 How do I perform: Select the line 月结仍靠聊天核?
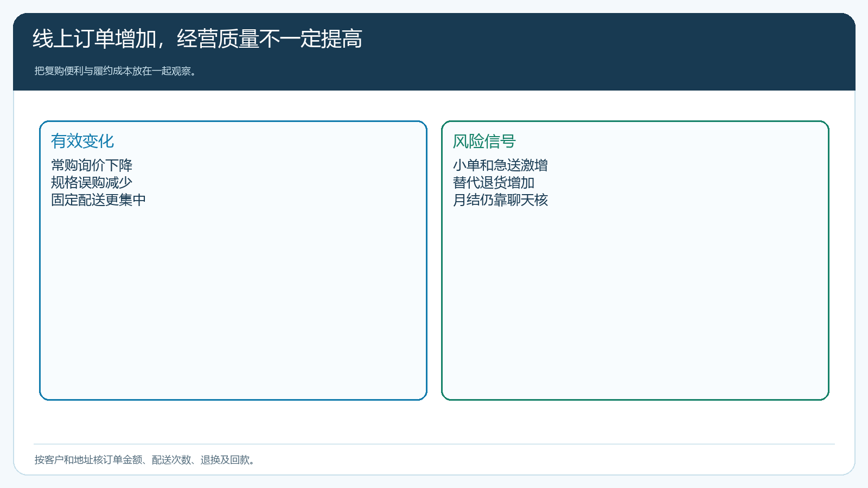(x=500, y=200)
